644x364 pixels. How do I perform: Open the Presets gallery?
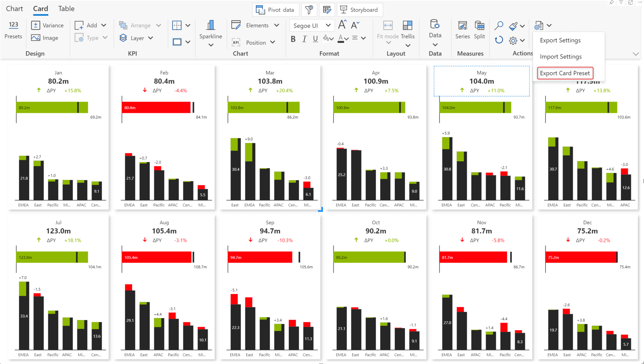pyautogui.click(x=13, y=30)
